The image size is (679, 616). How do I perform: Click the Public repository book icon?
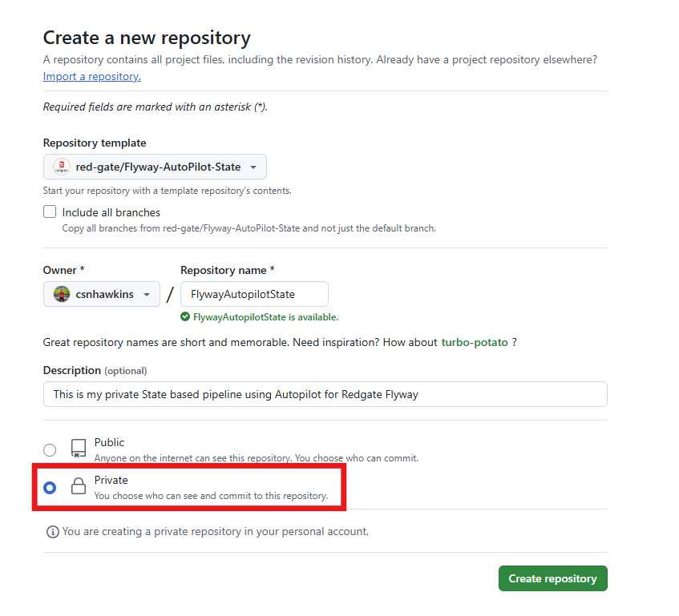click(78, 448)
